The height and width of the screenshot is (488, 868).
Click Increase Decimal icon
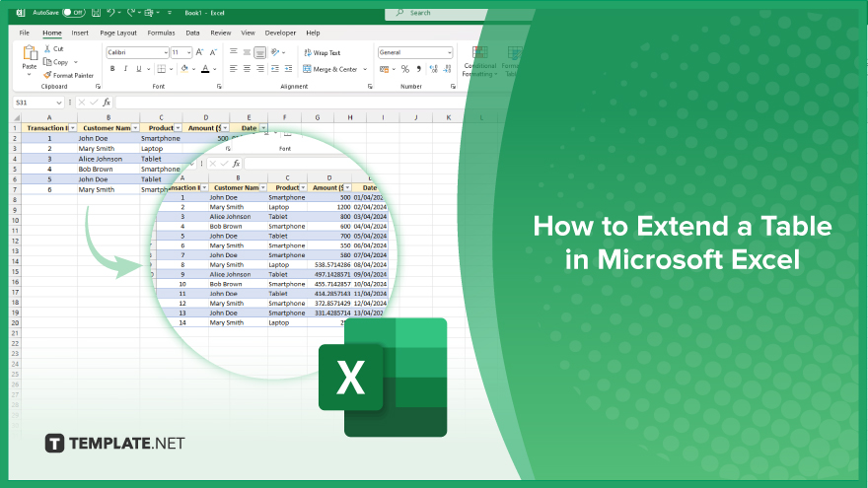(x=433, y=69)
